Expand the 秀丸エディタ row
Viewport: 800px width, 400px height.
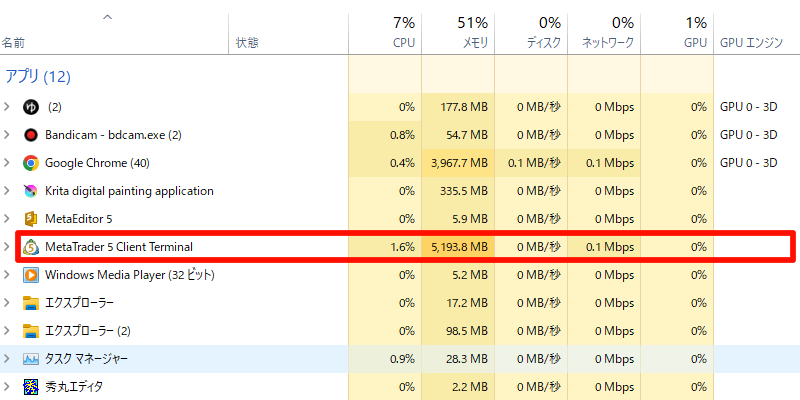(x=7, y=387)
